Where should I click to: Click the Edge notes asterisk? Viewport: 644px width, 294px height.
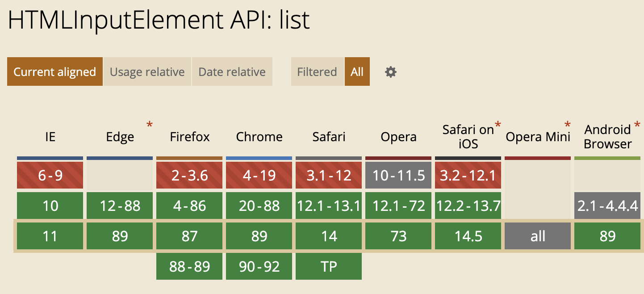(x=149, y=125)
